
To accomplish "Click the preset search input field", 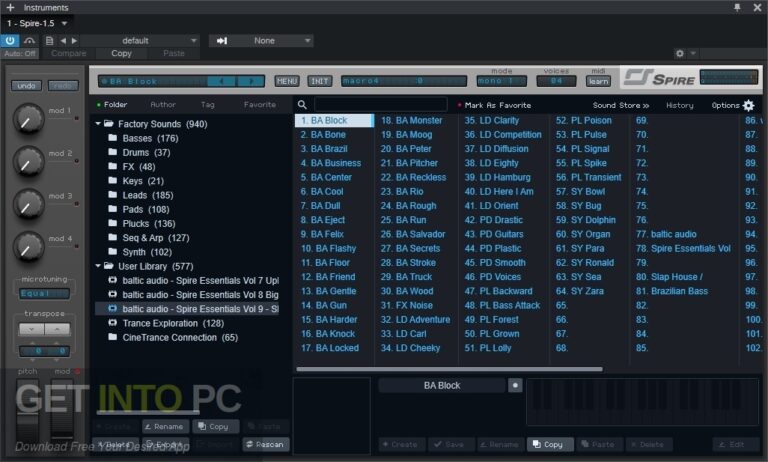I will pyautogui.click(x=380, y=104).
